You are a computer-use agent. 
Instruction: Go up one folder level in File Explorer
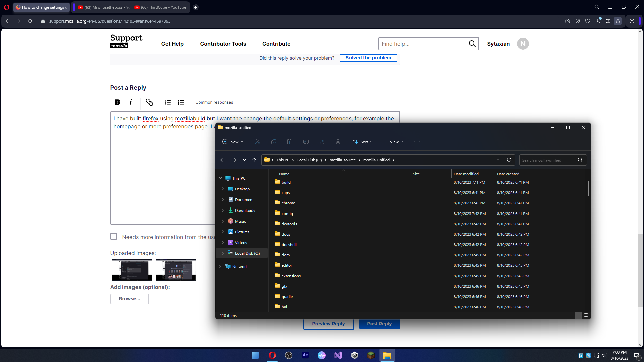pyautogui.click(x=254, y=160)
